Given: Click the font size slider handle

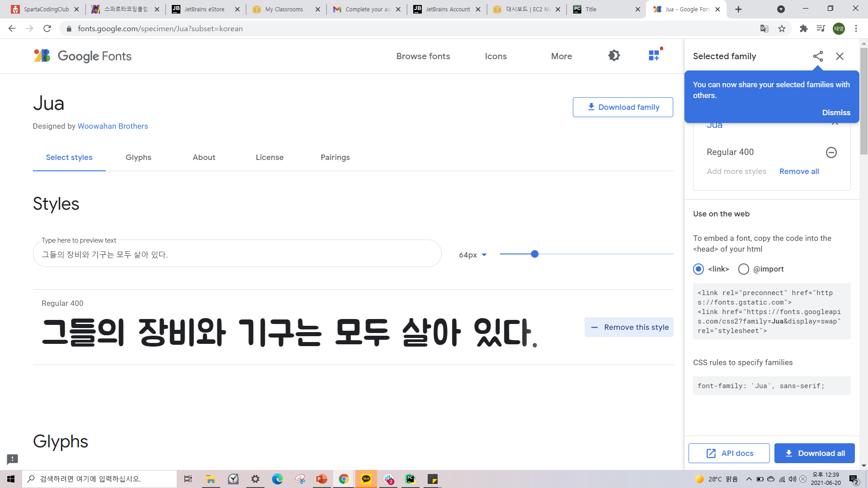Looking at the screenshot, I should point(534,254).
